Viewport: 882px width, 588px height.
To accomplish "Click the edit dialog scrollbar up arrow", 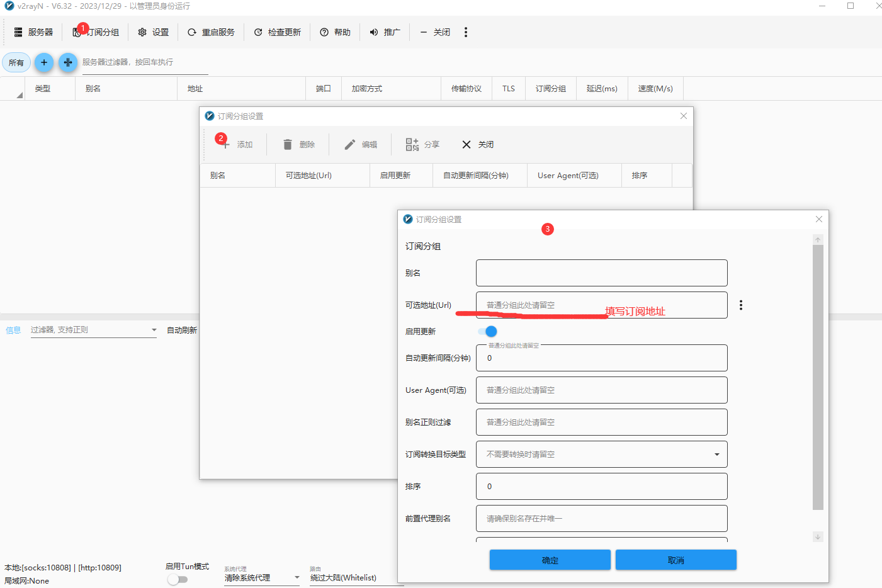I will [x=818, y=240].
